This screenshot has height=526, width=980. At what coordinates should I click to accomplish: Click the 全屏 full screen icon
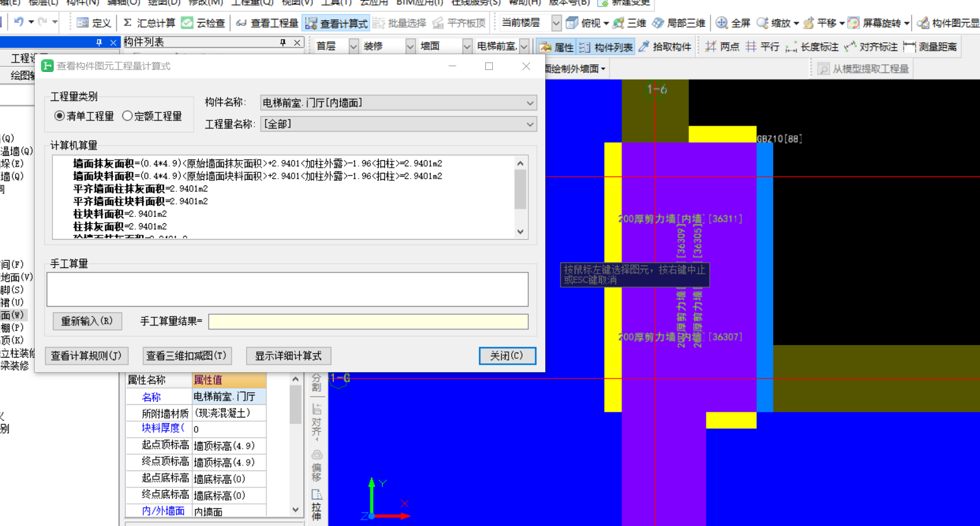pyautogui.click(x=733, y=23)
